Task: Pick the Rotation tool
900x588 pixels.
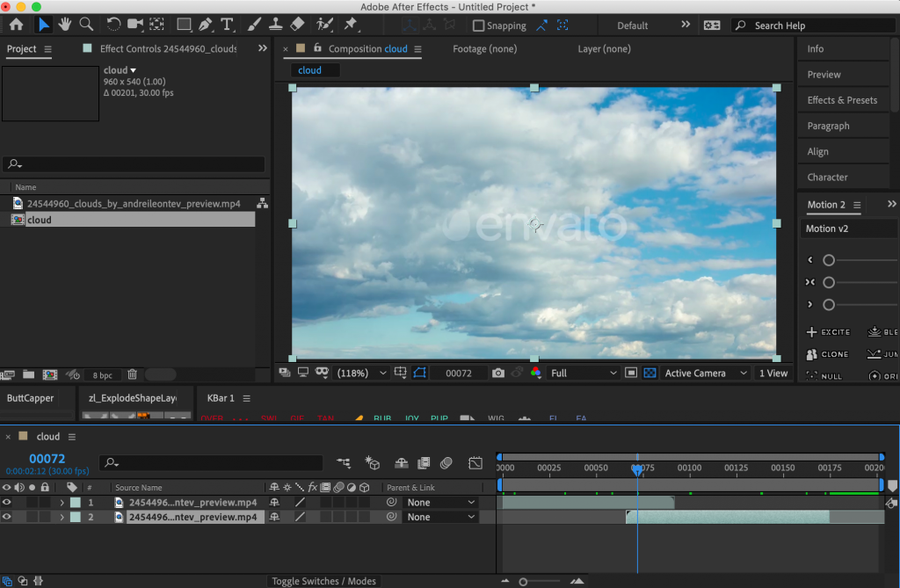Action: (113, 25)
